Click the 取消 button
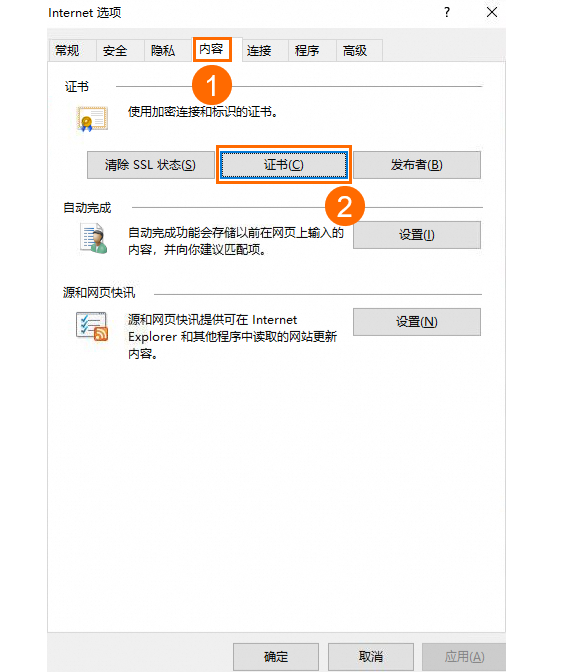The height and width of the screenshot is (672, 562). point(371,657)
